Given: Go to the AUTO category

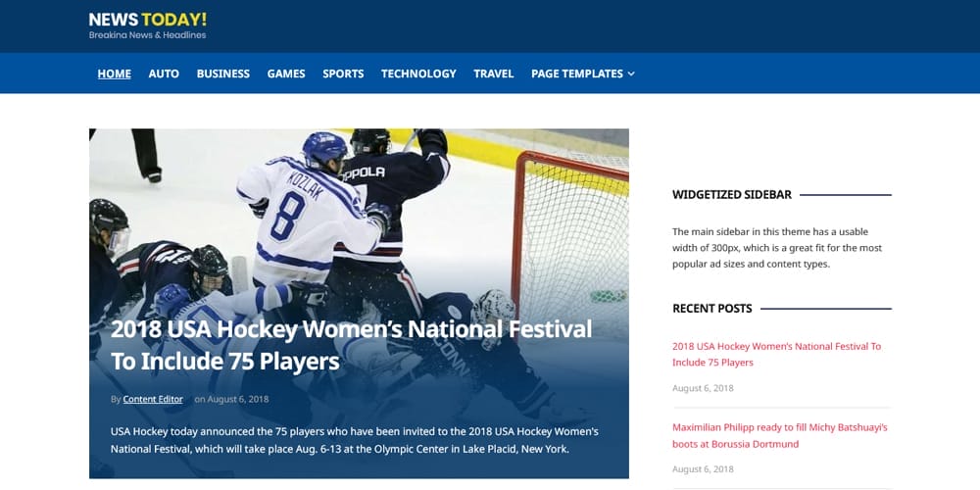Looking at the screenshot, I should tap(164, 73).
